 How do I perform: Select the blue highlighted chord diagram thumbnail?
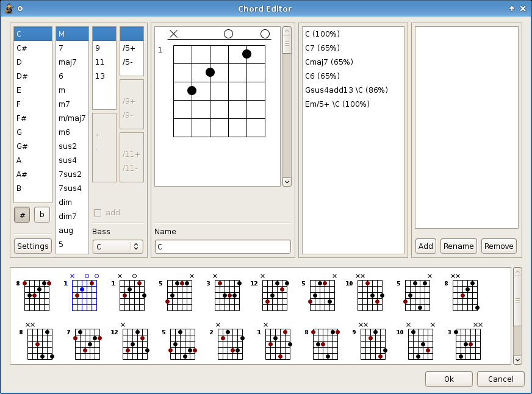[x=84, y=292]
